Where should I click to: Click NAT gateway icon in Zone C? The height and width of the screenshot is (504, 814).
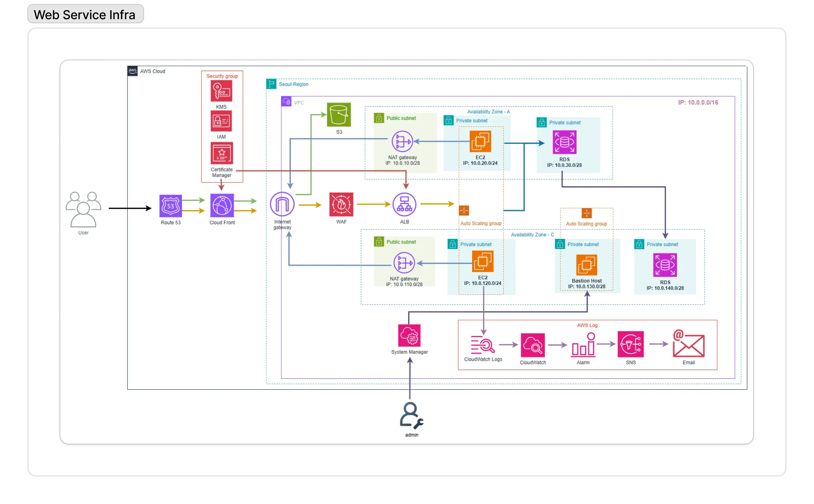(x=404, y=263)
